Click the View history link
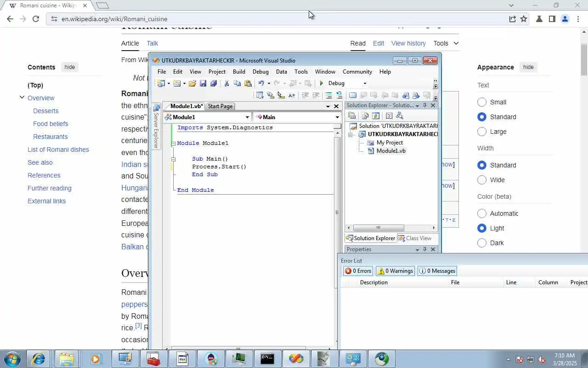 pos(408,43)
